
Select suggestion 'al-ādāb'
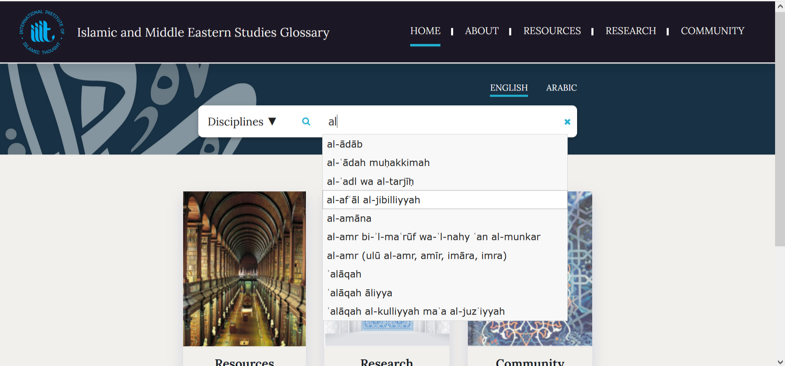[x=445, y=144]
